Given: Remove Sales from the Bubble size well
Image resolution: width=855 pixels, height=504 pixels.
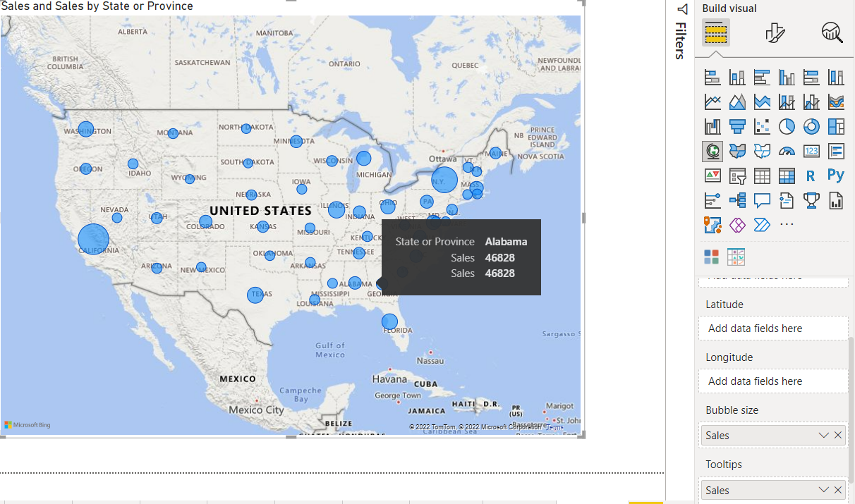Looking at the screenshot, I should click(838, 435).
